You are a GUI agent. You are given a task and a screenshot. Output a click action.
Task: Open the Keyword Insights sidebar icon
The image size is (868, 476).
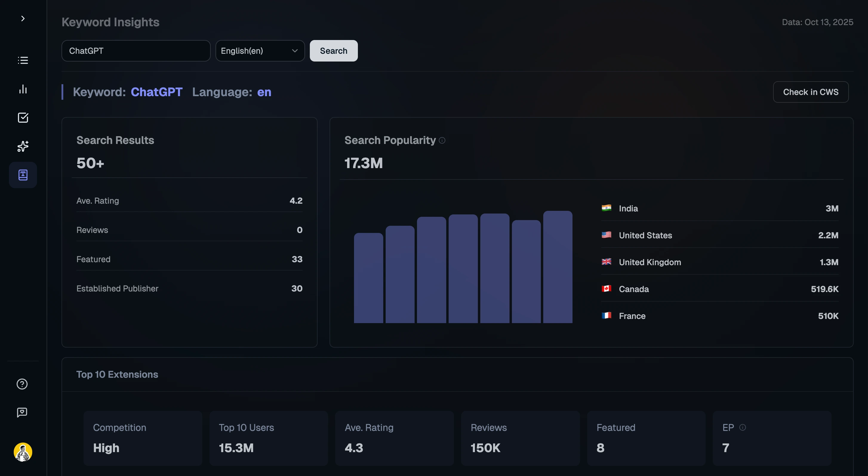click(x=23, y=175)
